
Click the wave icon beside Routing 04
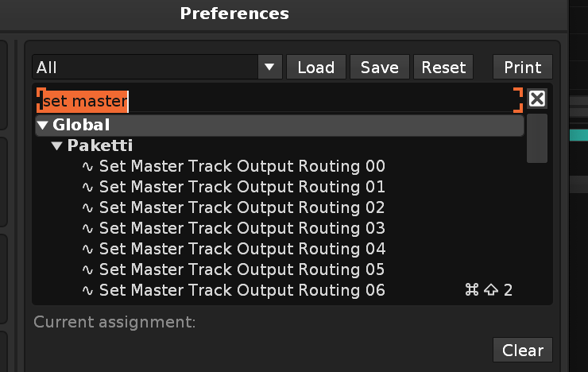(89, 249)
